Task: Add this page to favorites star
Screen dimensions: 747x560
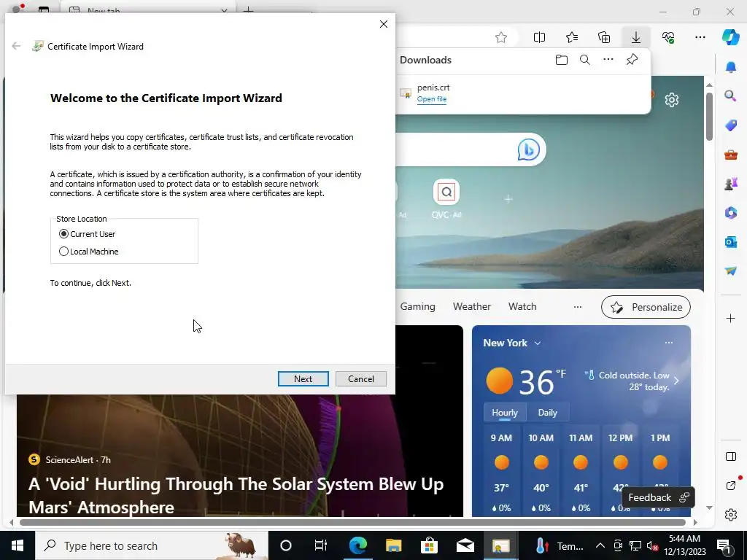Action: tap(500, 37)
